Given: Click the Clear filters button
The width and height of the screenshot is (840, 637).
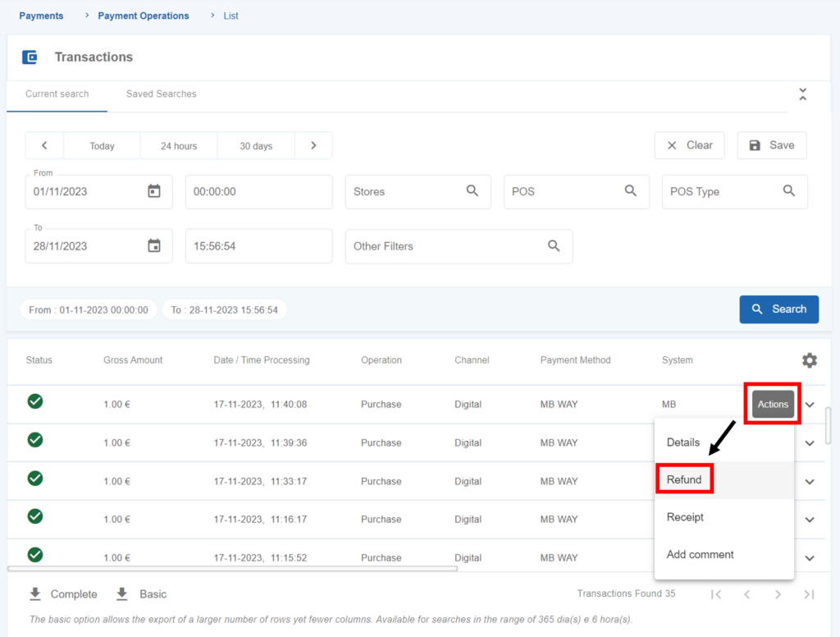Looking at the screenshot, I should 689,145.
